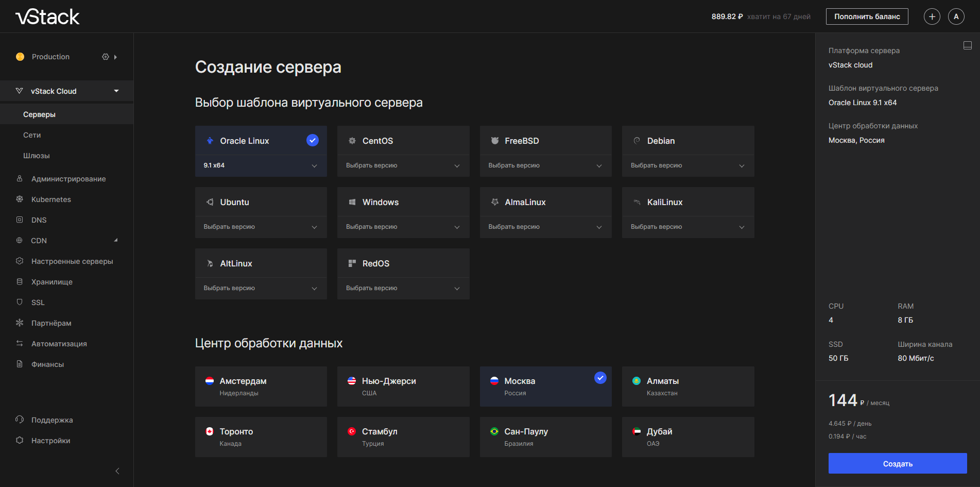The height and width of the screenshot is (487, 980).
Task: Expand the Debian version selector
Action: coord(687,165)
